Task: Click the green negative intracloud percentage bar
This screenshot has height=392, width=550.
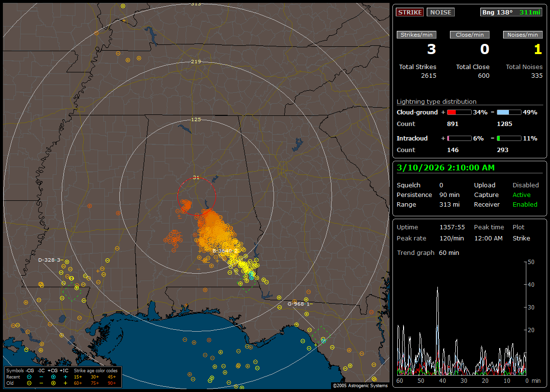Action: [x=509, y=138]
